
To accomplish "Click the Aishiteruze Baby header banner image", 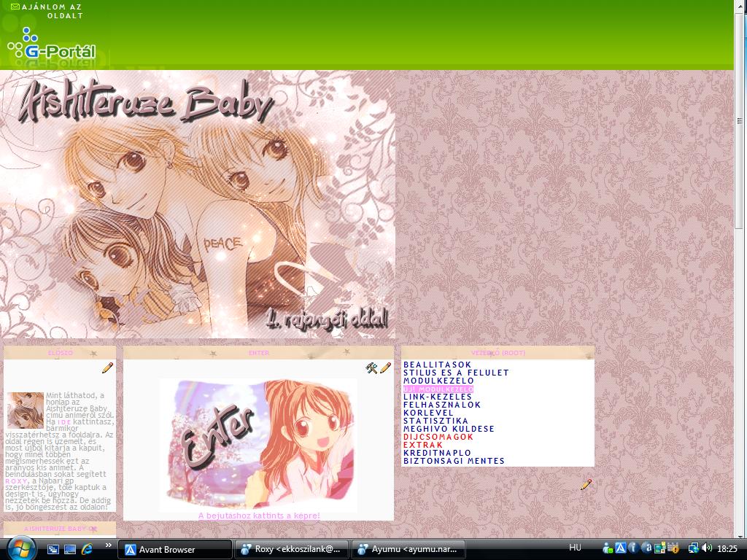I will [x=198, y=204].
